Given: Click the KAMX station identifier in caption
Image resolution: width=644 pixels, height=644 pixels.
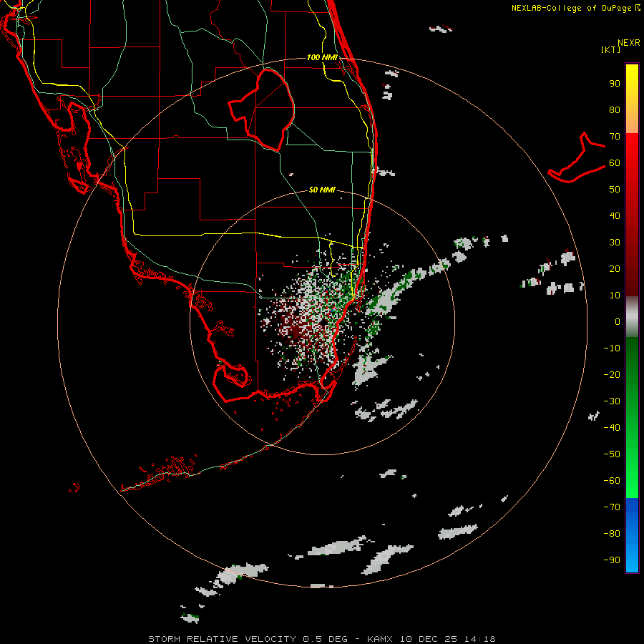Looking at the screenshot, I should point(380,639).
